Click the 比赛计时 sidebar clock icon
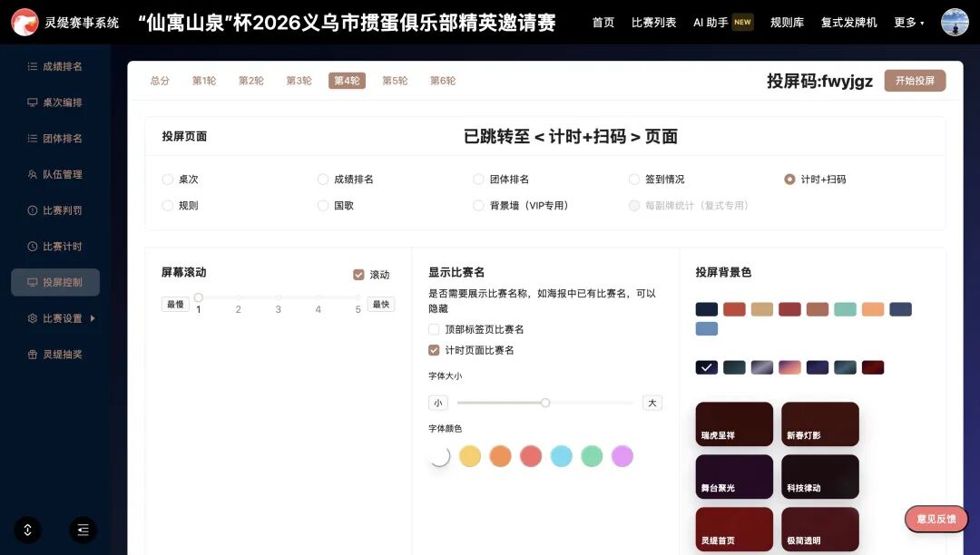Image resolution: width=980 pixels, height=555 pixels. [x=32, y=246]
